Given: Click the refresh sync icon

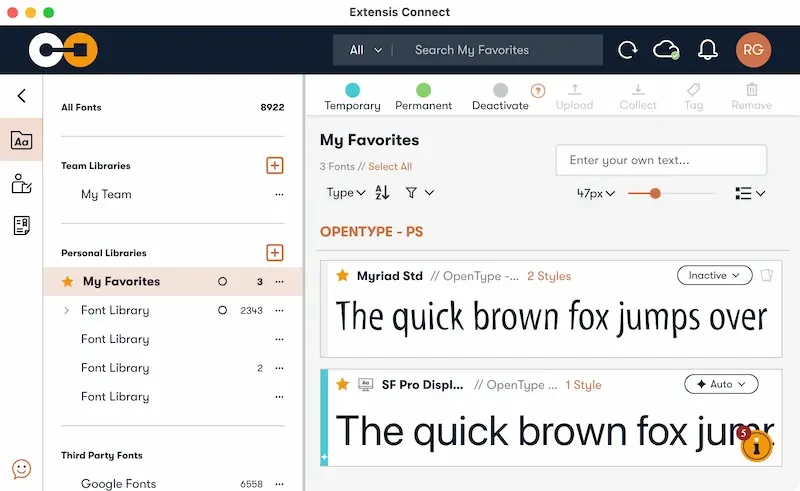Looking at the screenshot, I should [628, 50].
